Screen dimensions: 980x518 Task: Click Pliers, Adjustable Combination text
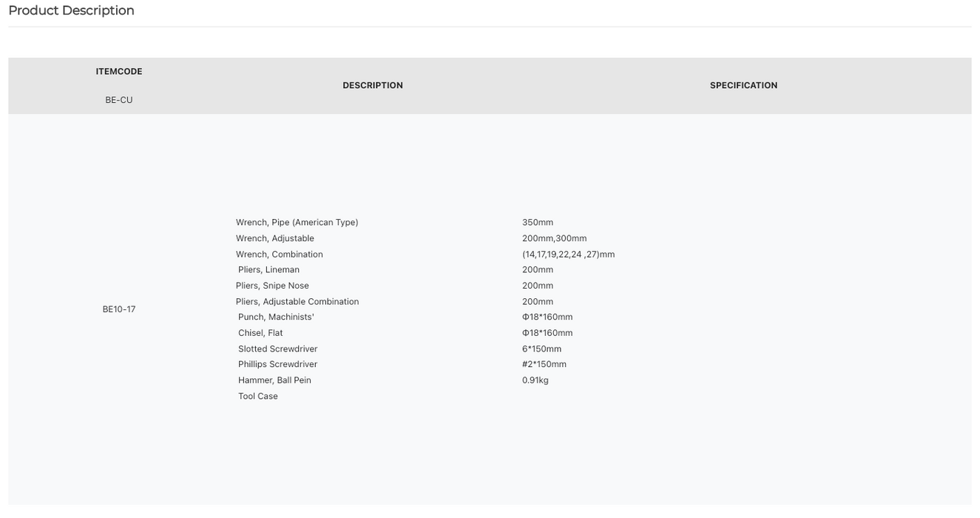point(297,302)
